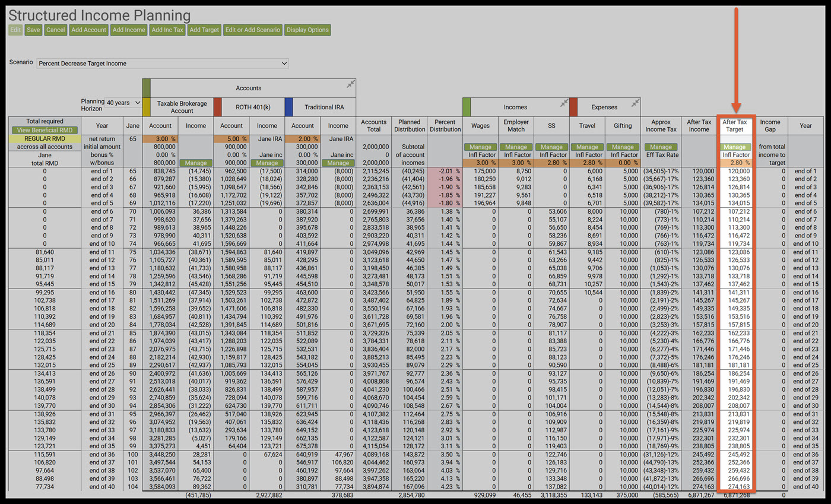The width and height of the screenshot is (831, 504).
Task: Click the Taxable Brokerage 3.00 % return field
Action: pos(160,138)
